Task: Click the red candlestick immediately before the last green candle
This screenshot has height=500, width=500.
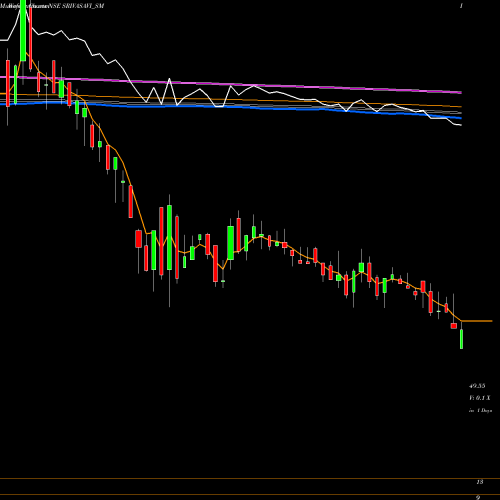Action: pyautogui.click(x=454, y=326)
